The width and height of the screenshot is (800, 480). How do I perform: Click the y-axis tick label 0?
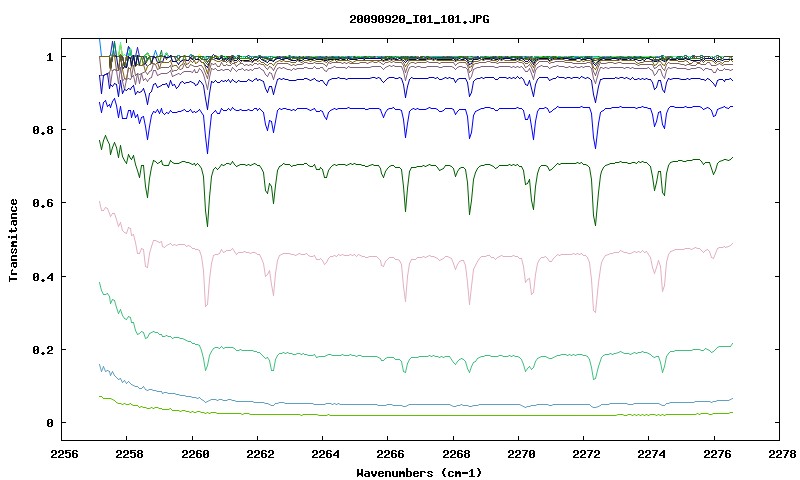[49, 423]
